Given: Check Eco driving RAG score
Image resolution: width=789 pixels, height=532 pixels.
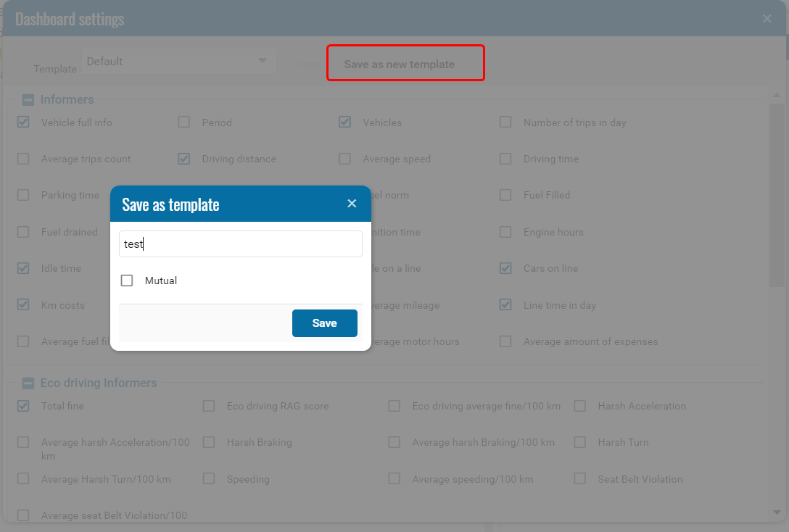Looking at the screenshot, I should click(209, 406).
